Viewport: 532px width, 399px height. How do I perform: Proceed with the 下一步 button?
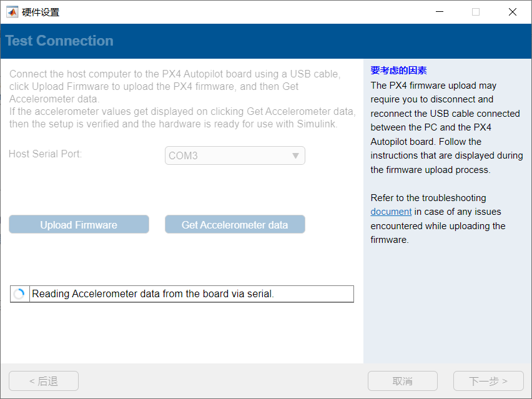pyautogui.click(x=488, y=381)
